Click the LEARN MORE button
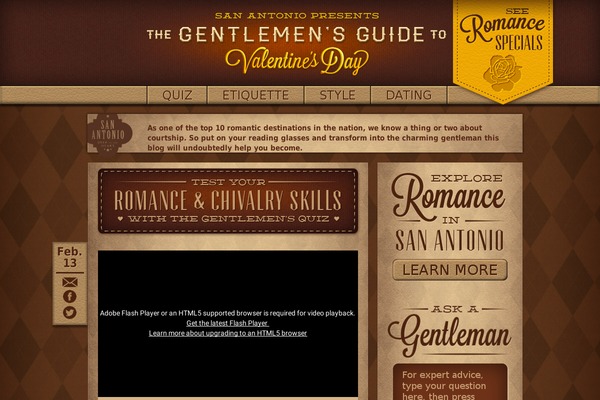This screenshot has height=400, width=600. pyautogui.click(x=450, y=270)
